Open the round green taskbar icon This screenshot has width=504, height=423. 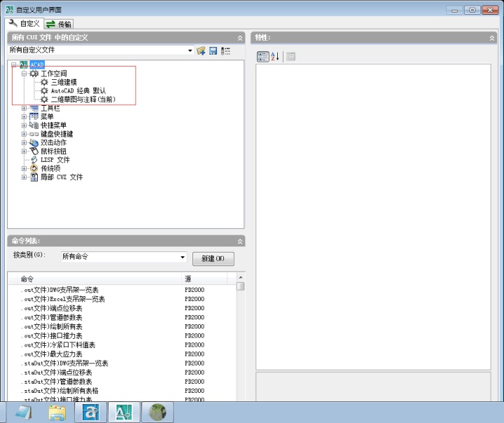[x=157, y=412]
